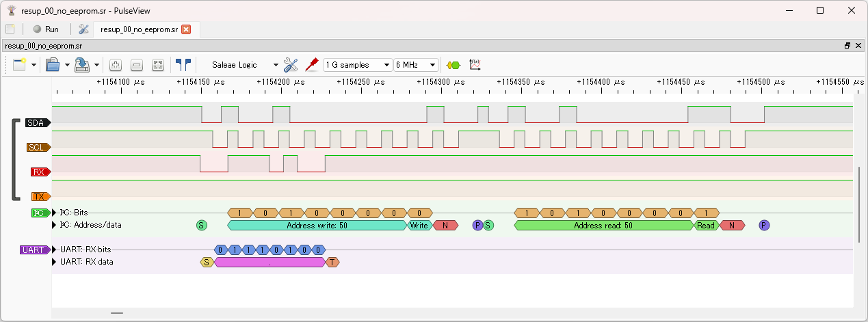Image resolution: width=868 pixels, height=322 pixels.
Task: Select the RX channel label
Action: tap(40, 172)
